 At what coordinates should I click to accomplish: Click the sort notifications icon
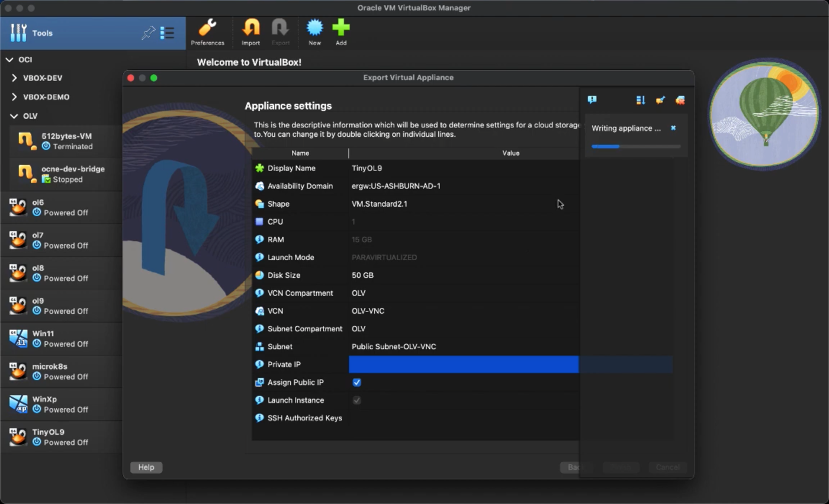coord(640,100)
